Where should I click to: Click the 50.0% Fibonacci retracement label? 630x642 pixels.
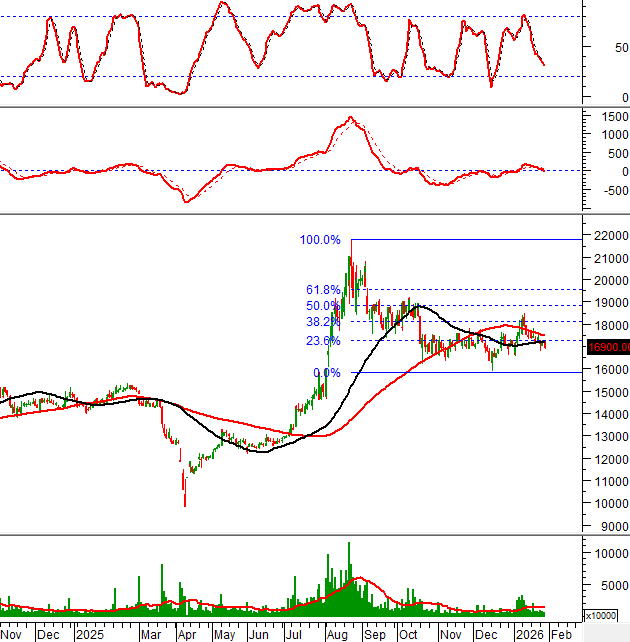coord(323,306)
